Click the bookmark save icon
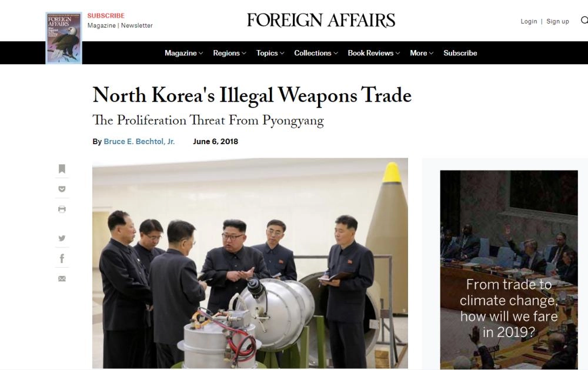This screenshot has height=370, width=588. (62, 169)
